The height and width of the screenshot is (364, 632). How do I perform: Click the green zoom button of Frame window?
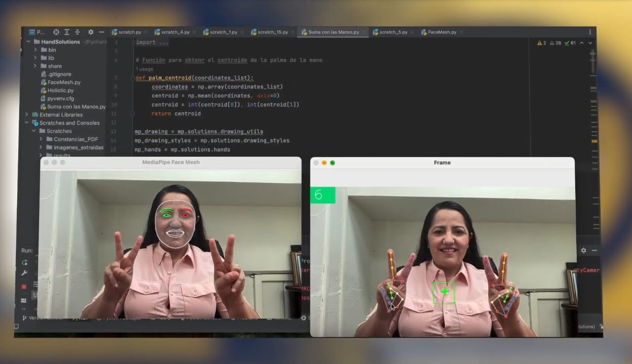pyautogui.click(x=332, y=163)
